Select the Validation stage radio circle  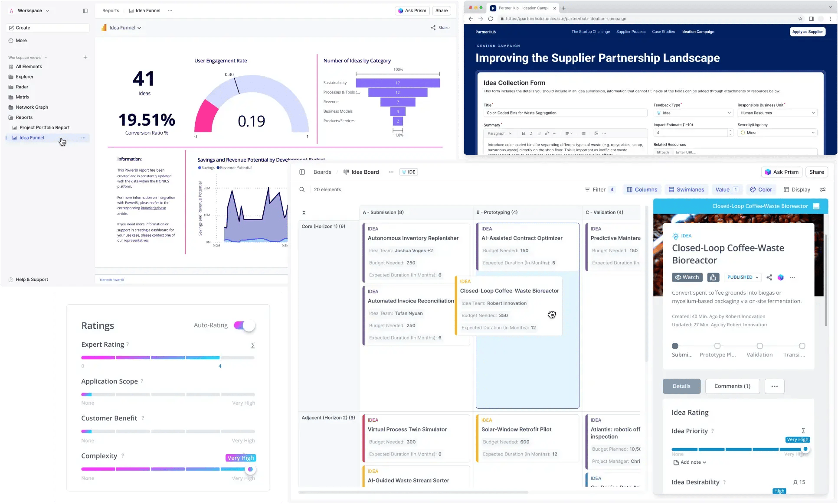tap(759, 346)
